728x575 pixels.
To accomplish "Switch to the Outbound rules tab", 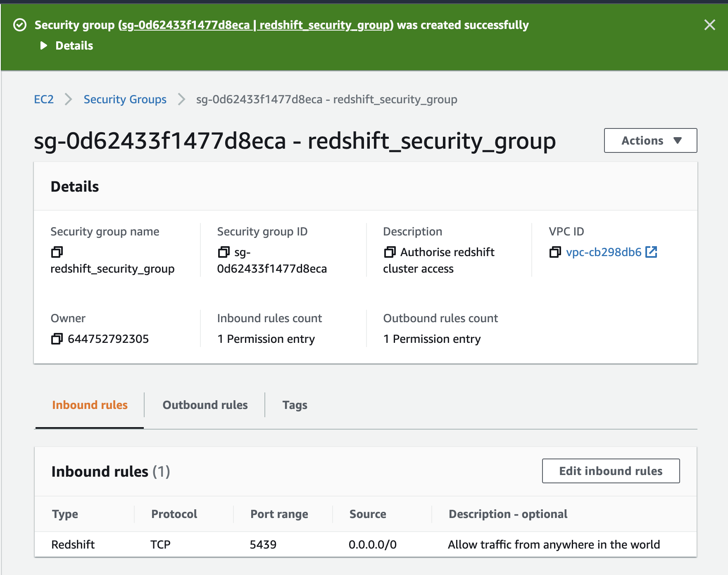I will (x=205, y=405).
